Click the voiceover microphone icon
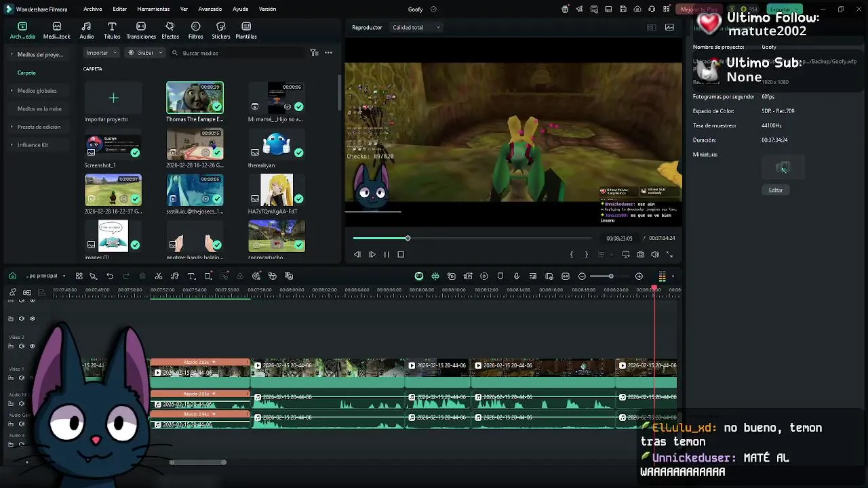 [x=517, y=277]
